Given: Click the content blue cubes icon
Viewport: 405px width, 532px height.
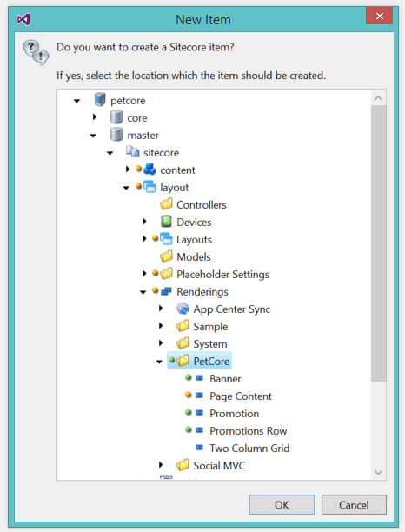Looking at the screenshot, I should coord(149,169).
